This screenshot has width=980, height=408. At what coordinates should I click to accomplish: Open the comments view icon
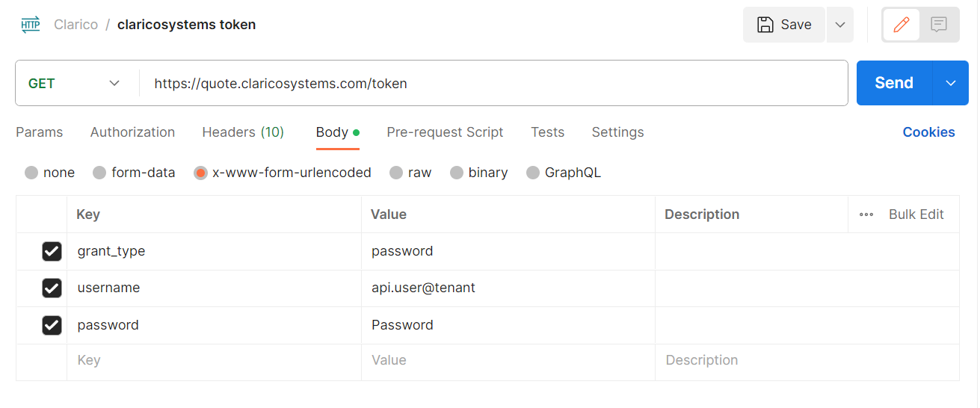click(939, 25)
